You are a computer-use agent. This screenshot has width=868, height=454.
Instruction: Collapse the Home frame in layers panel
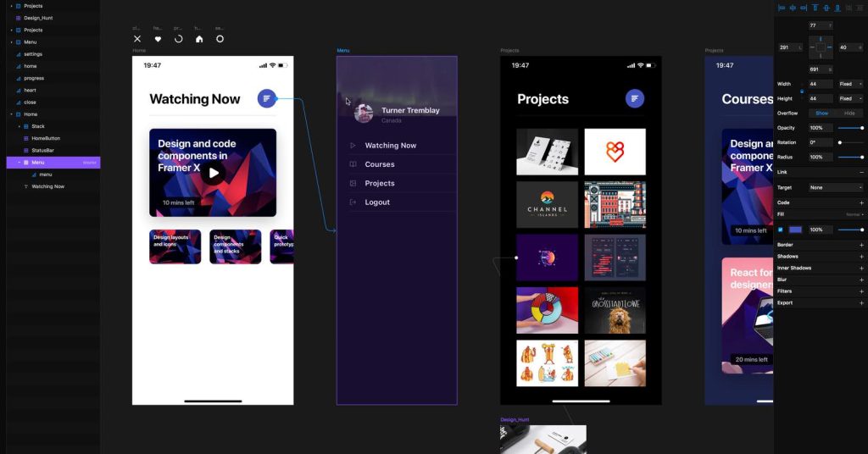coord(11,114)
